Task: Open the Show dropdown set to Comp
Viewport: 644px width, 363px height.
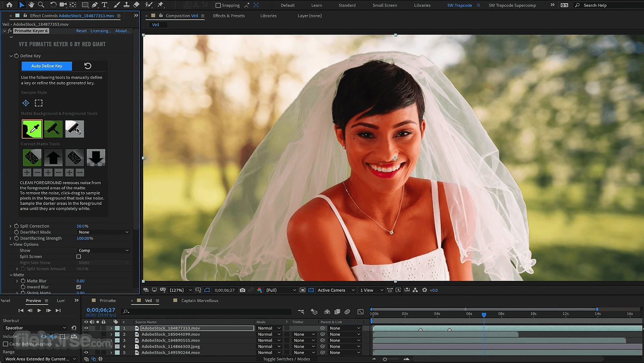Action: (103, 250)
